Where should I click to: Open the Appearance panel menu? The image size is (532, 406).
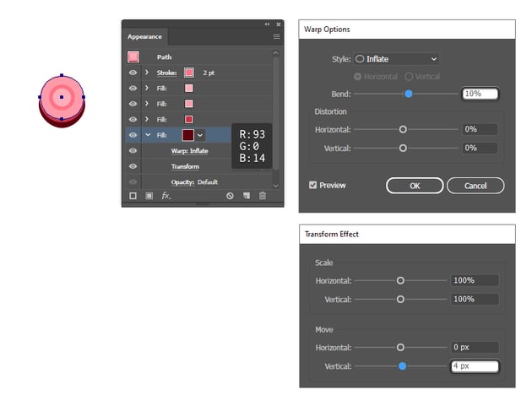tap(276, 36)
